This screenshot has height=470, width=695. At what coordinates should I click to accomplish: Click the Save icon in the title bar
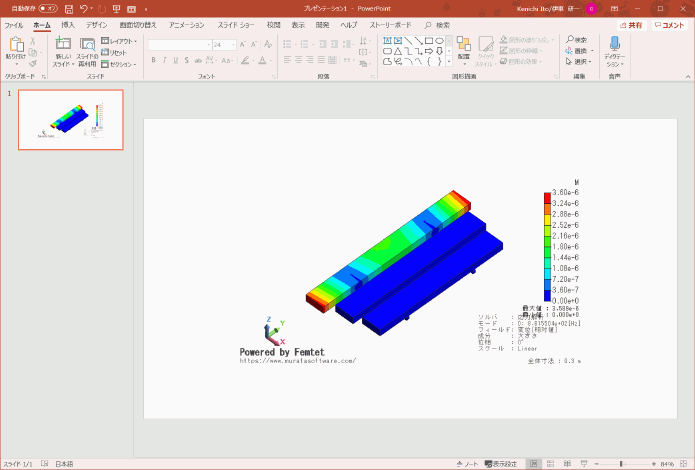[x=69, y=8]
